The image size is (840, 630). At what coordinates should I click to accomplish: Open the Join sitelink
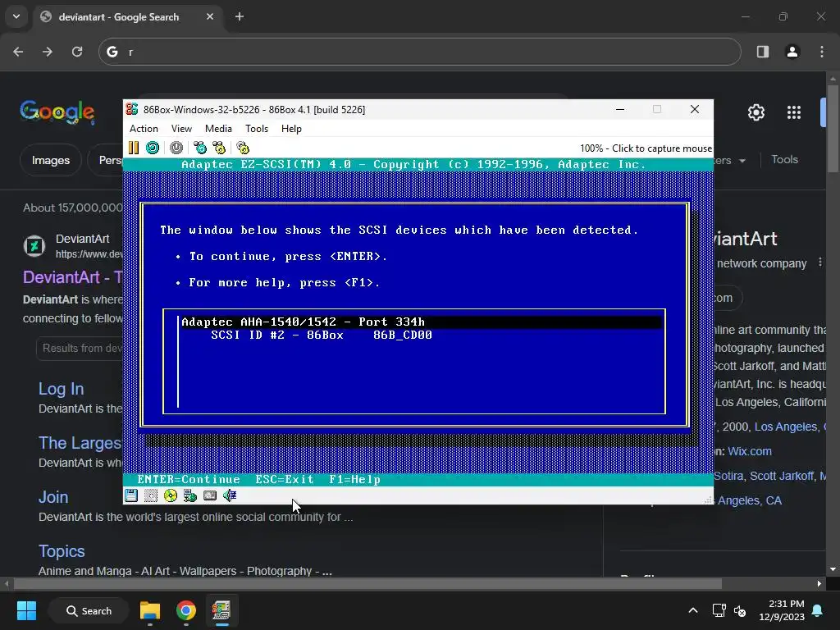(53, 497)
